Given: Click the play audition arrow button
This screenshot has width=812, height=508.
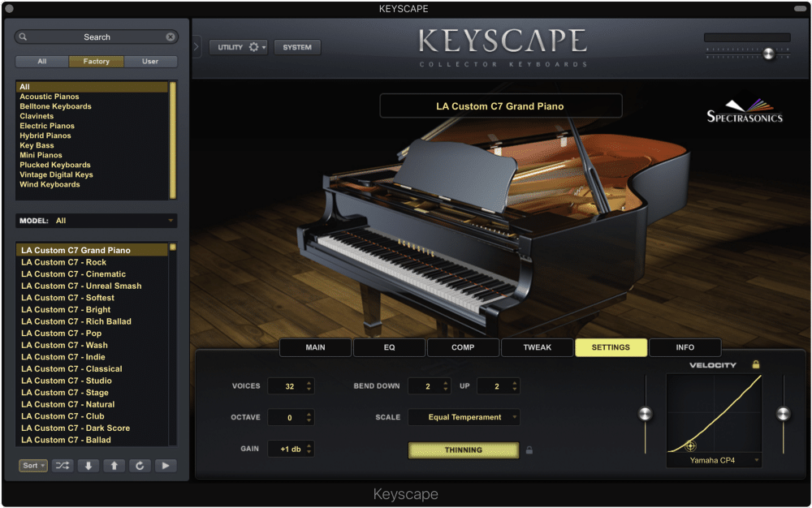Looking at the screenshot, I should point(166,466).
